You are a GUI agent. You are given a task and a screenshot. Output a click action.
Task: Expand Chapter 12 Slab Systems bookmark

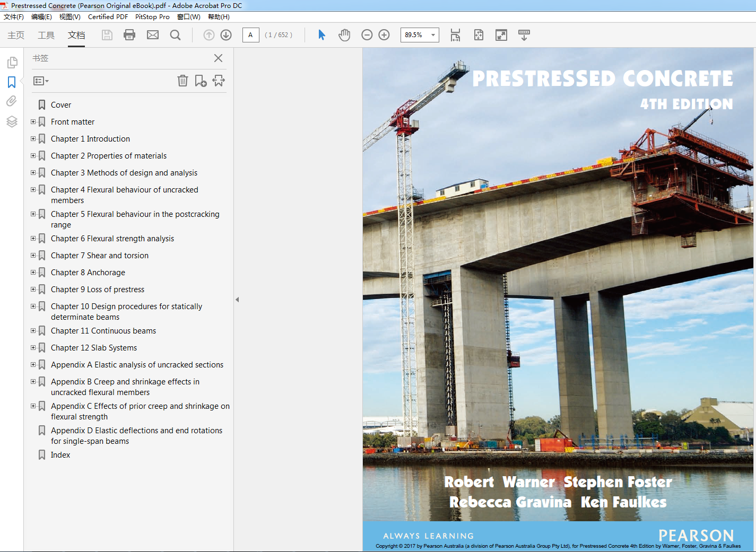pyautogui.click(x=33, y=348)
